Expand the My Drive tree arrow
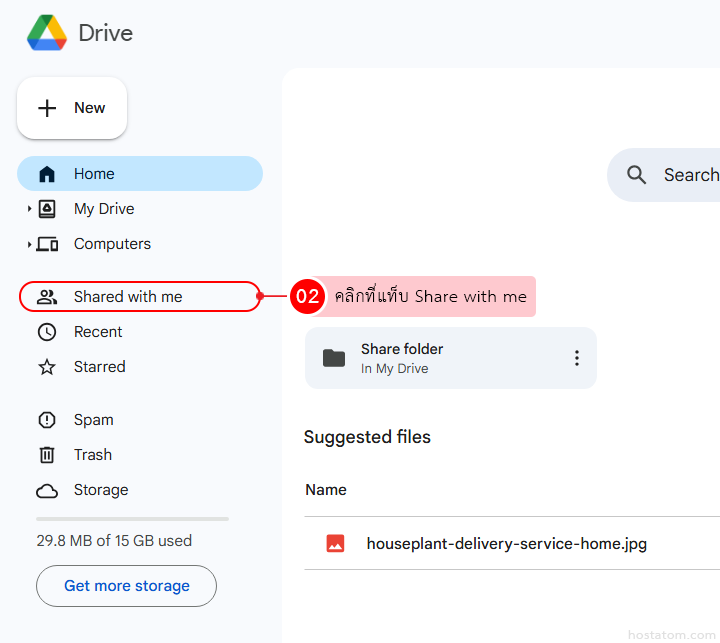The image size is (720, 643). (x=29, y=209)
